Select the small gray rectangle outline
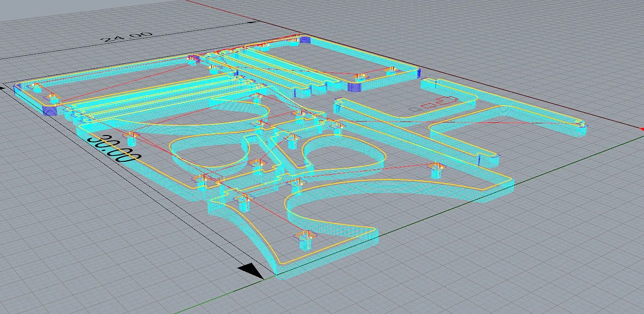644x314 pixels. pyautogui.click(x=414, y=109)
